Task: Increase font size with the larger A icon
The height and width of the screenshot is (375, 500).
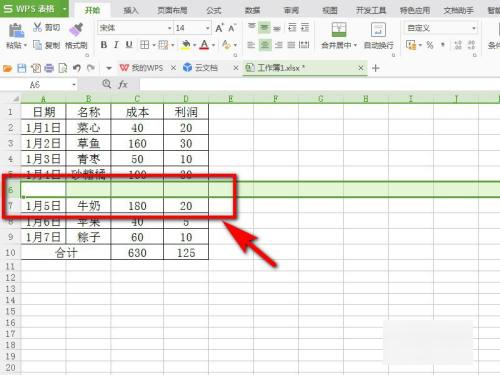Action: (219, 28)
